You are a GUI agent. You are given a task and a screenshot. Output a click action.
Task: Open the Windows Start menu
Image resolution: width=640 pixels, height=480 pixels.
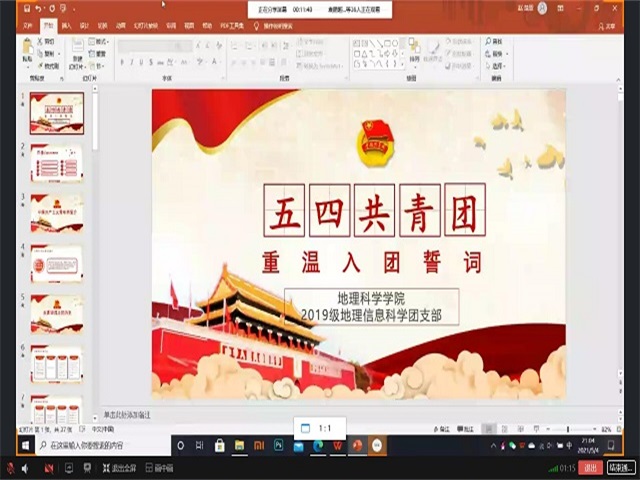pyautogui.click(x=26, y=445)
